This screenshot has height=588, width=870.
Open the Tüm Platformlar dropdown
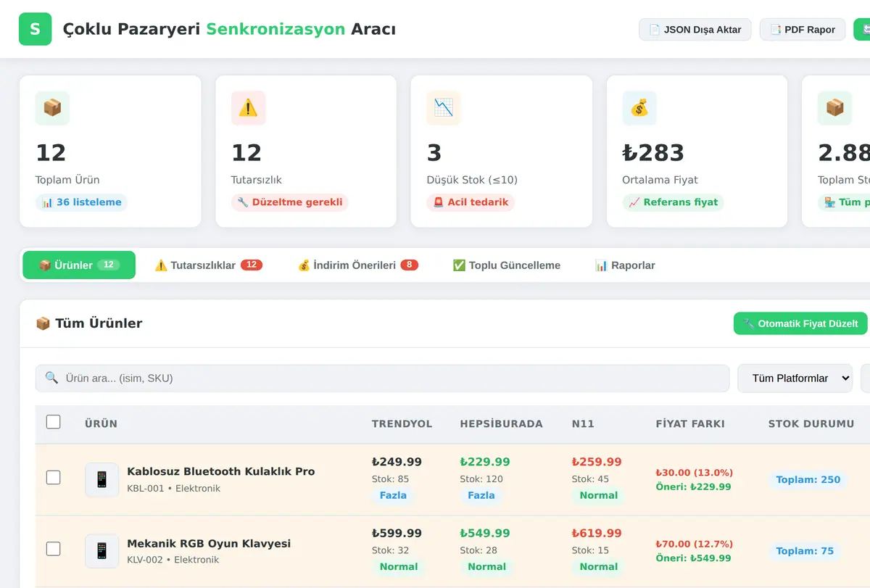coord(795,378)
